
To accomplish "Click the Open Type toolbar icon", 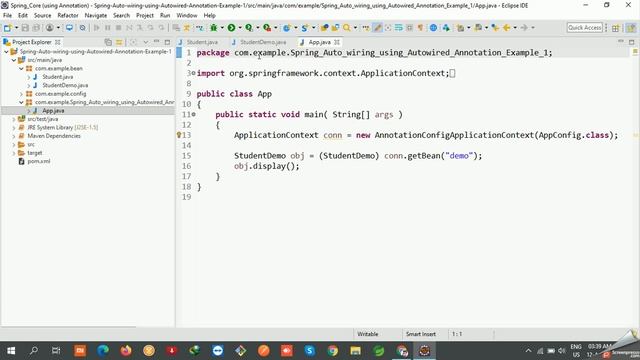I will point(324,28).
